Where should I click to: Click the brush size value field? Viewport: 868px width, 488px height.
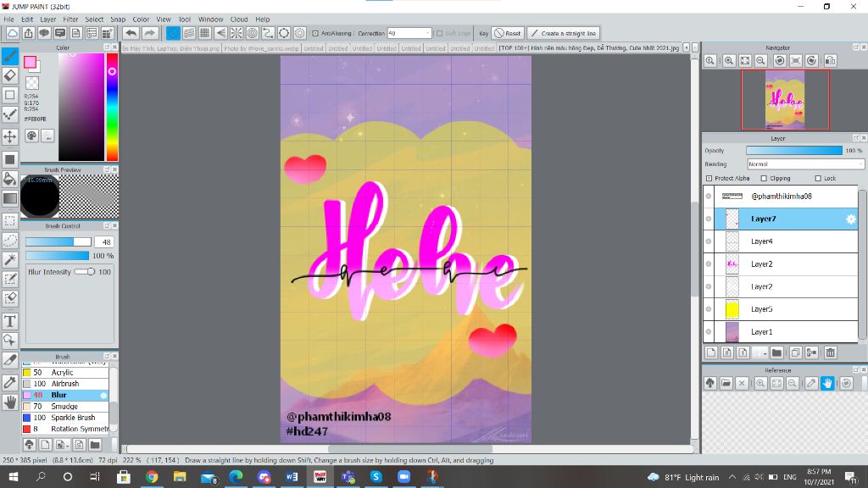pos(104,241)
